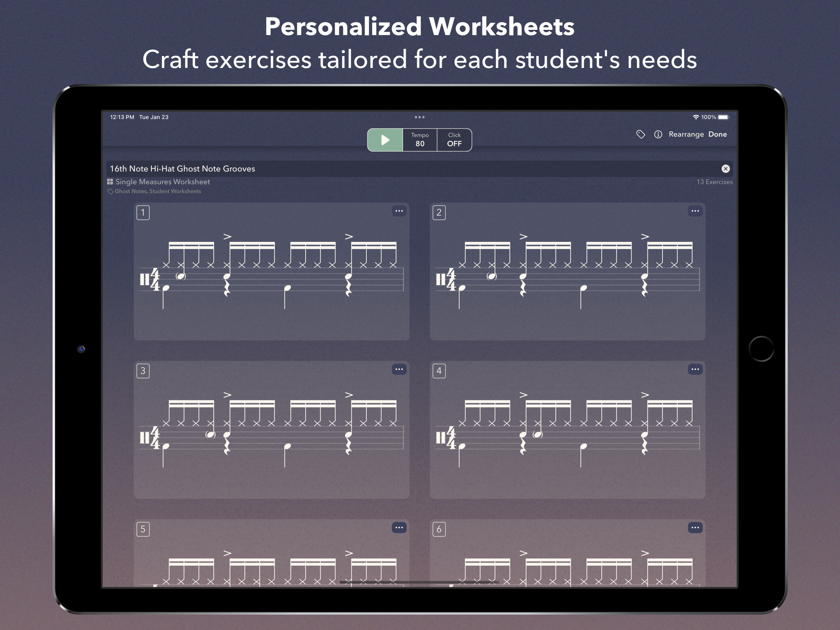Open the more options menu for exercise 6

pyautogui.click(x=695, y=527)
